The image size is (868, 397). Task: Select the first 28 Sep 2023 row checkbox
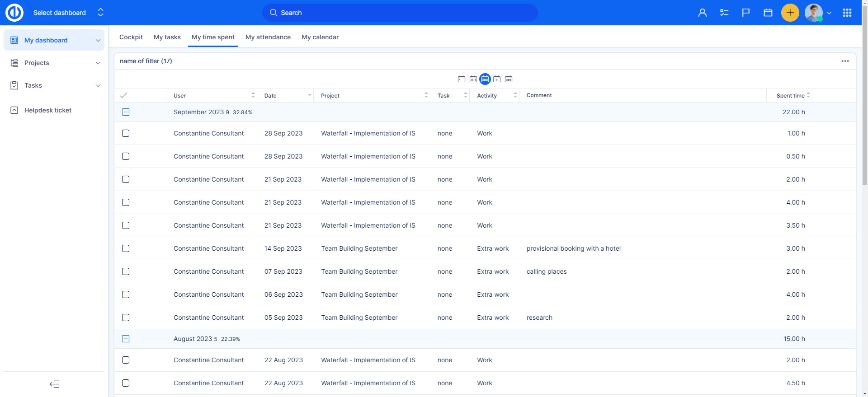[x=126, y=133]
